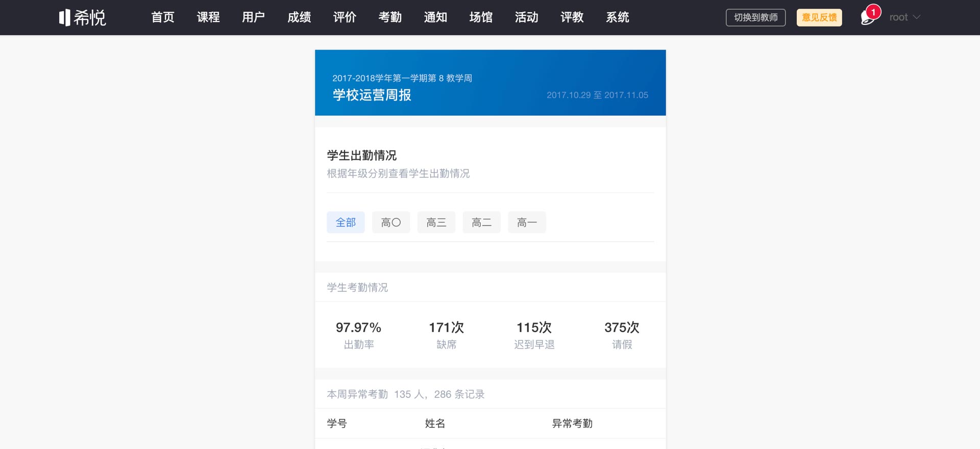Screen dimensions: 980x449
Task: Go to 首页 in the navigation bar
Action: 163,17
